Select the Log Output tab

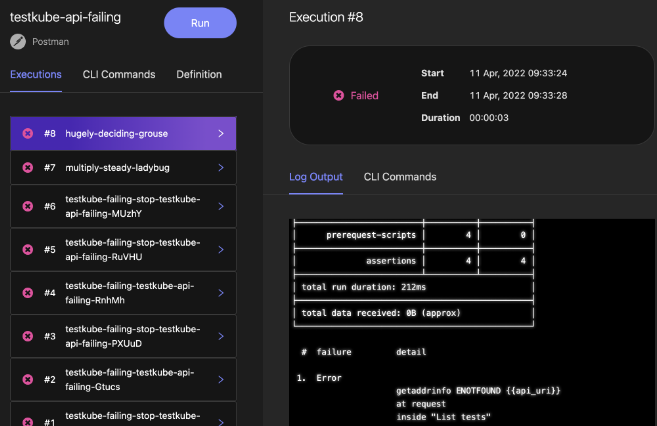(316, 177)
